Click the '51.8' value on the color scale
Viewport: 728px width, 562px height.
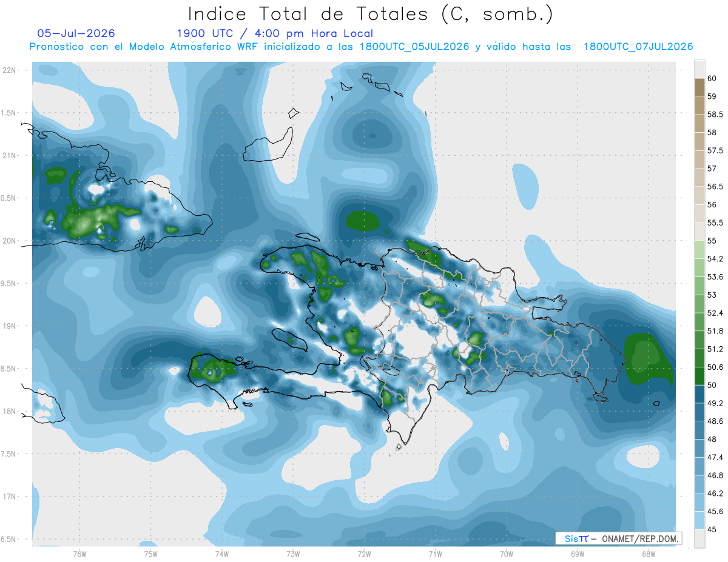click(x=715, y=331)
